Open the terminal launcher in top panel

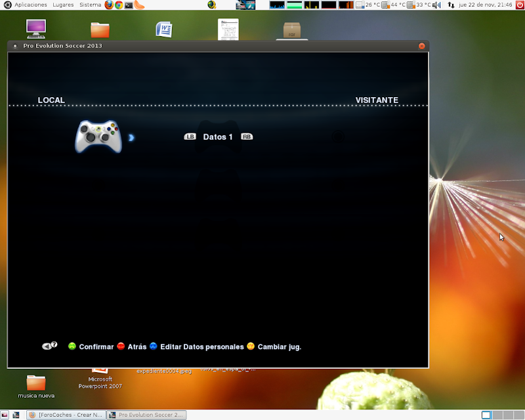pyautogui.click(x=129, y=5)
